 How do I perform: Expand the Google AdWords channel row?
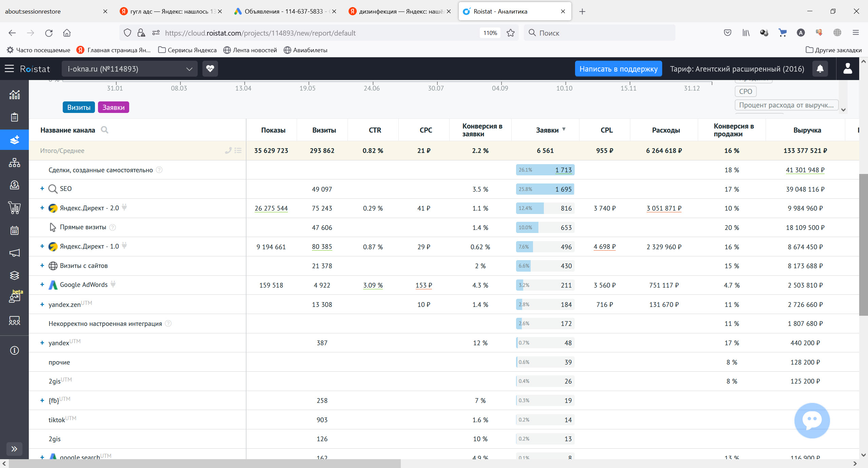point(42,285)
